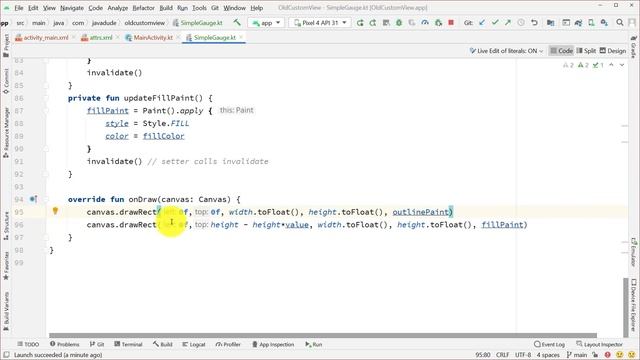640x360 pixels.
Task: Open the Event Log
Action: (549, 344)
